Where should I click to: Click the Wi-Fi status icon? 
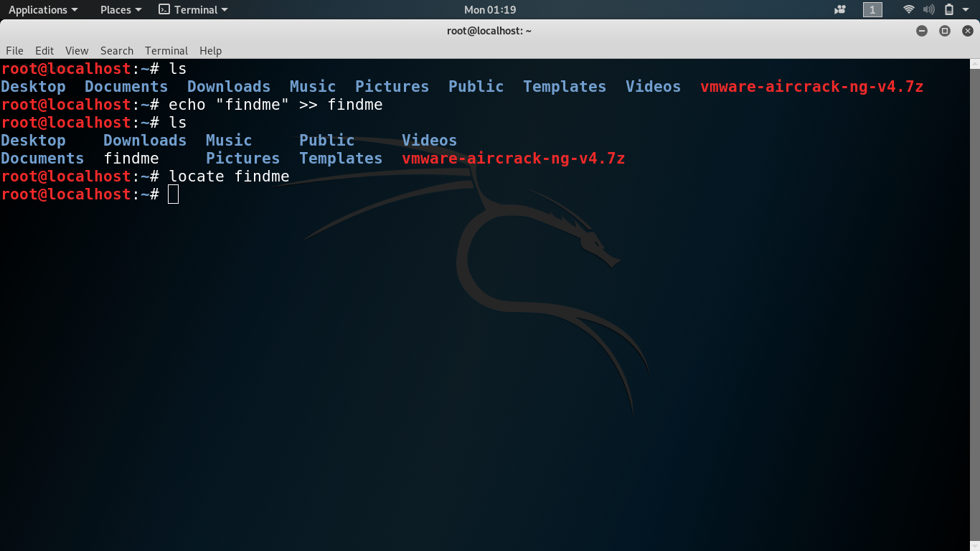pyautogui.click(x=909, y=9)
